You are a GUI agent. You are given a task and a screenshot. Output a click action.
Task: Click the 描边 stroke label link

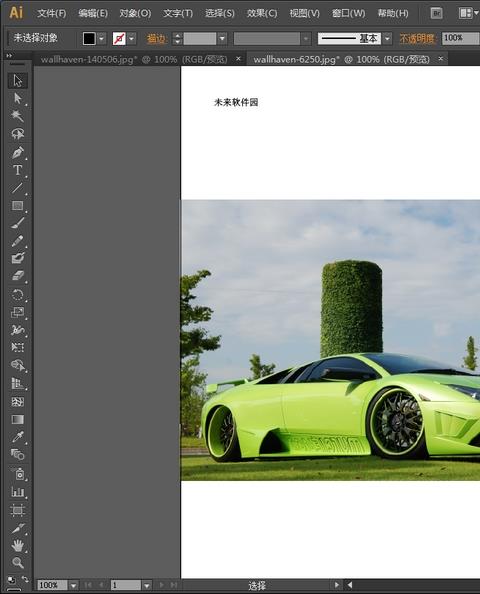click(x=156, y=39)
